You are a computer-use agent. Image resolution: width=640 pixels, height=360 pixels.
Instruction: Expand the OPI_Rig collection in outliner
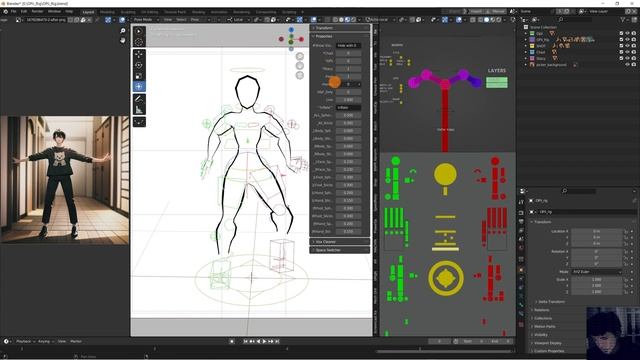click(x=526, y=40)
